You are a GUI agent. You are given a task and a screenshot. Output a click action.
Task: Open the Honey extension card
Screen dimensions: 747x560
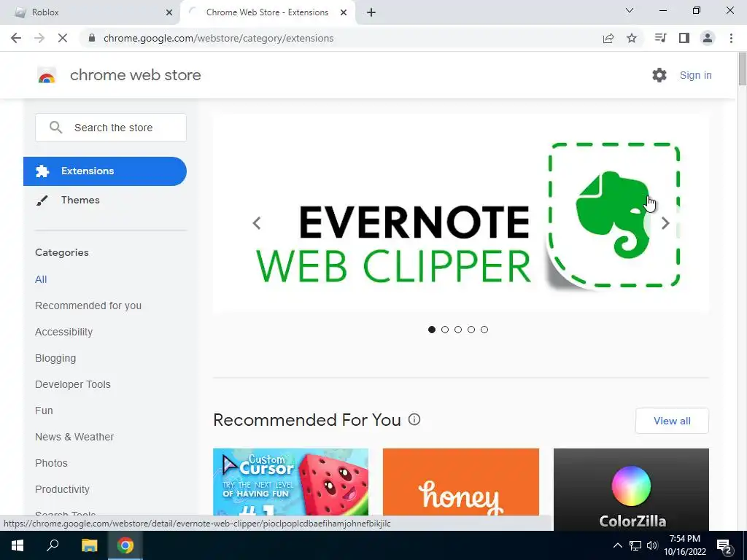point(461,482)
